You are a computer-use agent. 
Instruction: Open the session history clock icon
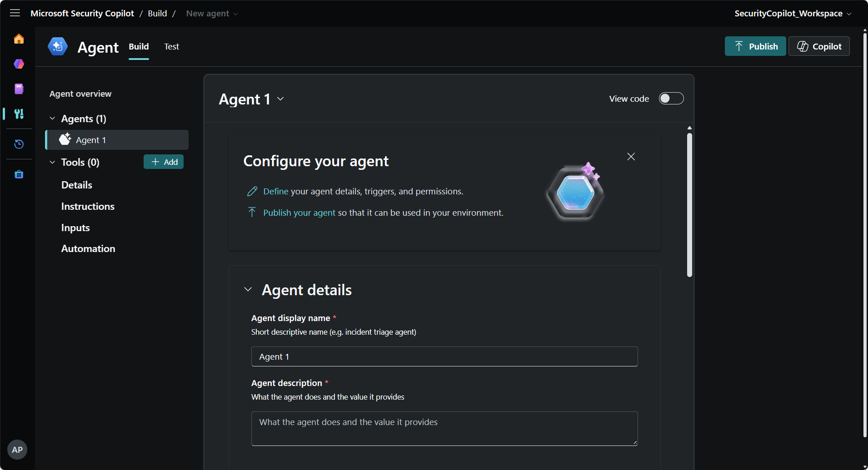pyautogui.click(x=19, y=144)
